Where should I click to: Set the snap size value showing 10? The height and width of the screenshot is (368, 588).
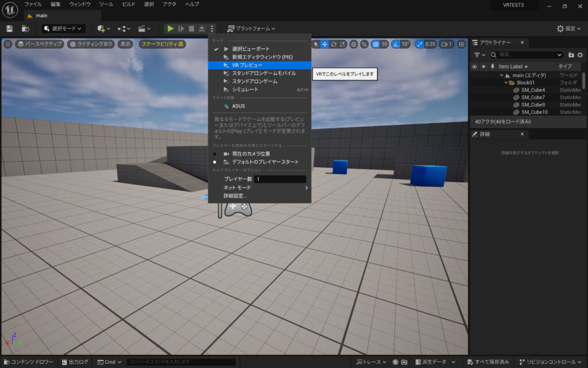[x=384, y=43]
